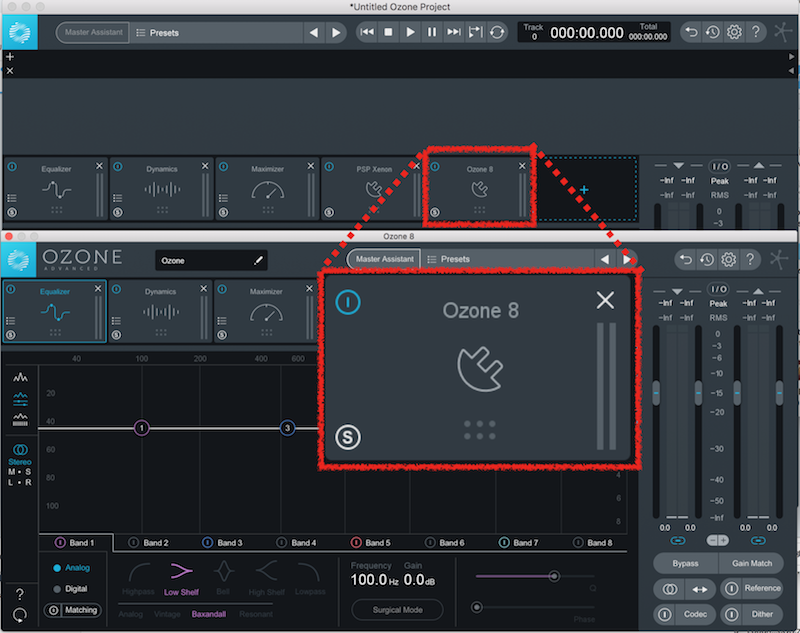Screen dimensions: 800x633
Task: Click the Gain Match button
Action: click(752, 563)
